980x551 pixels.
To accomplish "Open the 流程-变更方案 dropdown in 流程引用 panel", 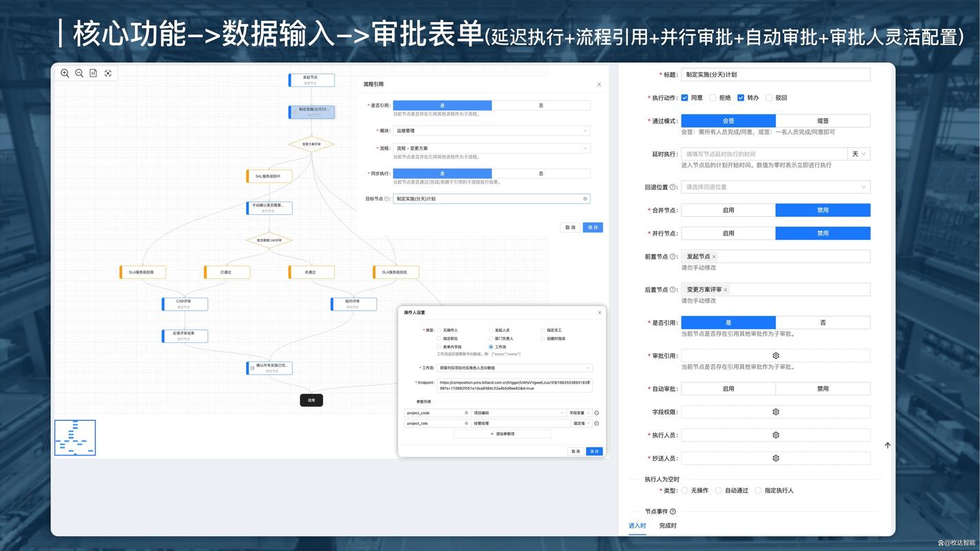I will [491, 147].
